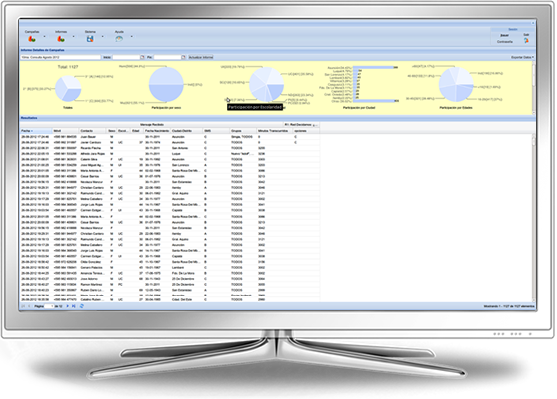The width and height of the screenshot is (557, 399).
Task: Expand the Sistema menu dropdown arrow
Action: [x=103, y=37]
